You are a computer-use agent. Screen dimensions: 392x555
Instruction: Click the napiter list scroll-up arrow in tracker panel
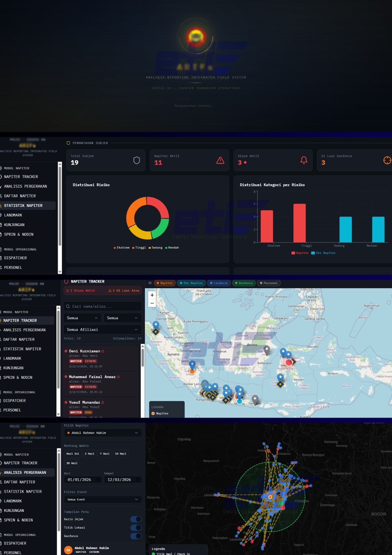pos(143,346)
